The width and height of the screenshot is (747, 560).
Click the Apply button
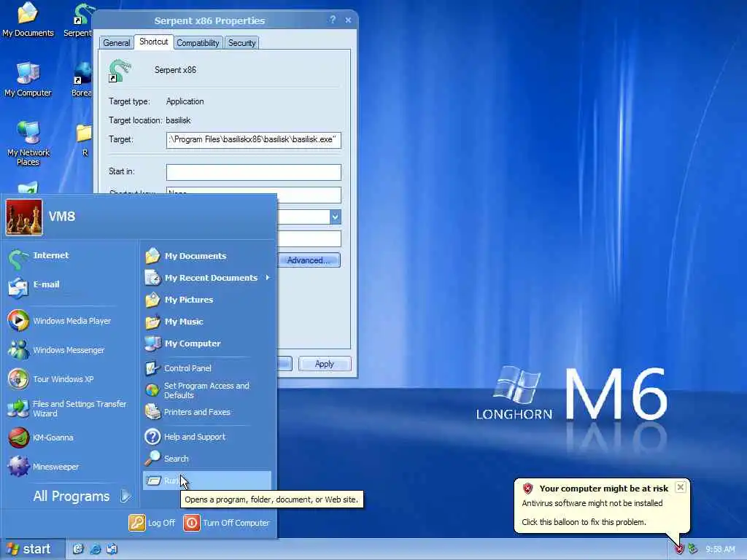pos(325,364)
